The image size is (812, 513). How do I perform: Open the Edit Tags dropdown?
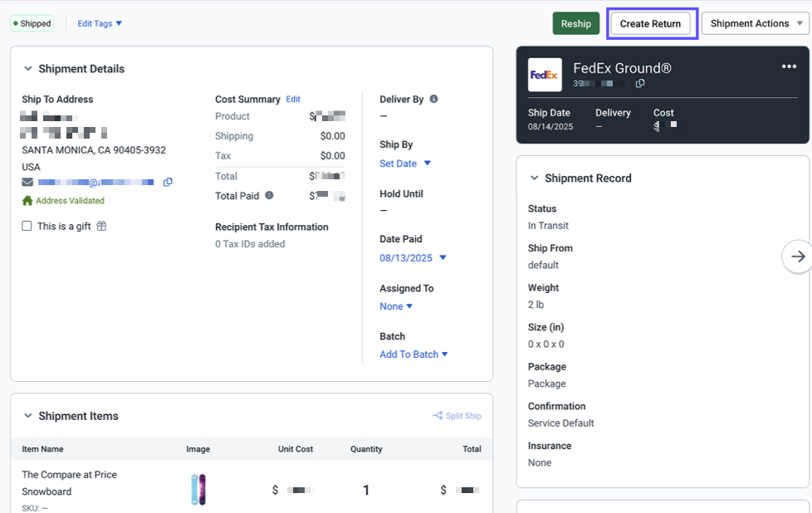(x=100, y=23)
